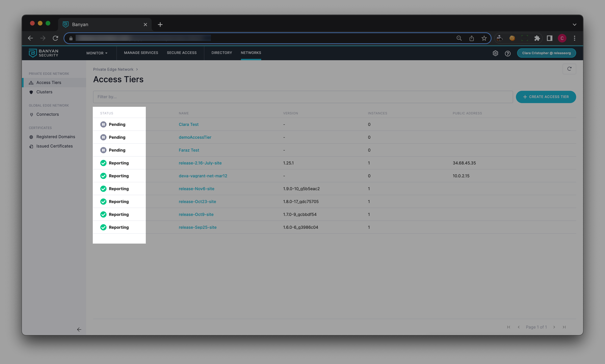The height and width of the screenshot is (364, 605).
Task: Click the Pending status icon for Clara Test
Action: (103, 124)
